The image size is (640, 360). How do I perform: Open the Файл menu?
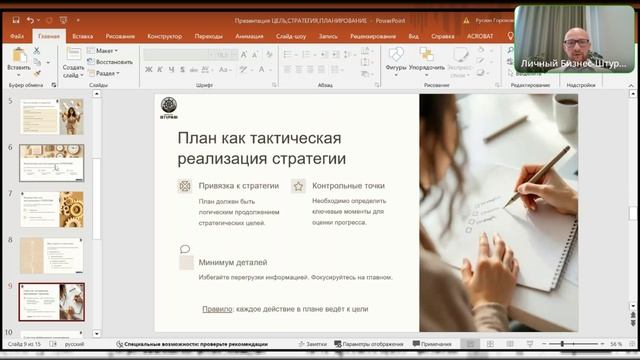(17, 36)
